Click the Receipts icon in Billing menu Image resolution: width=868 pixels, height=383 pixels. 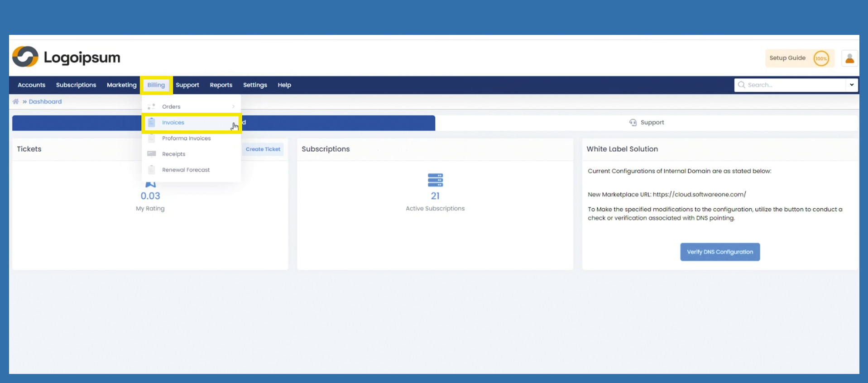152,154
